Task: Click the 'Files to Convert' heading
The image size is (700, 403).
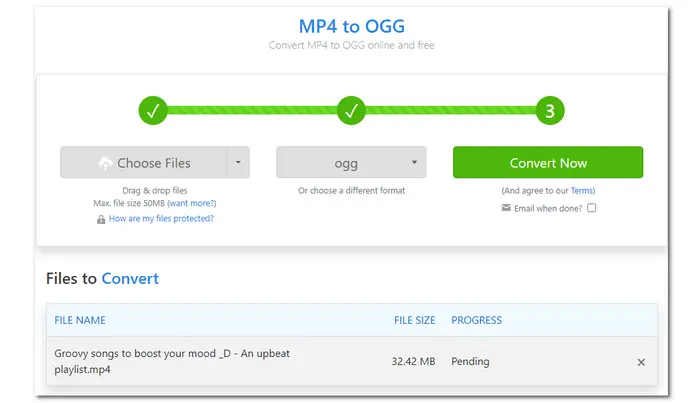Action: coord(102,278)
